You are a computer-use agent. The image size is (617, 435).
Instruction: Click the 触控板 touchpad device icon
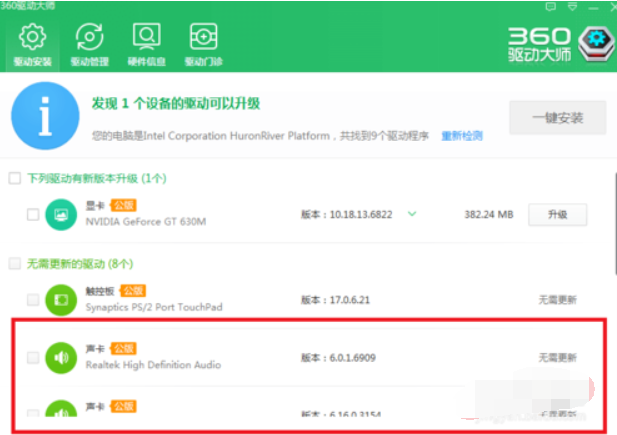point(61,299)
